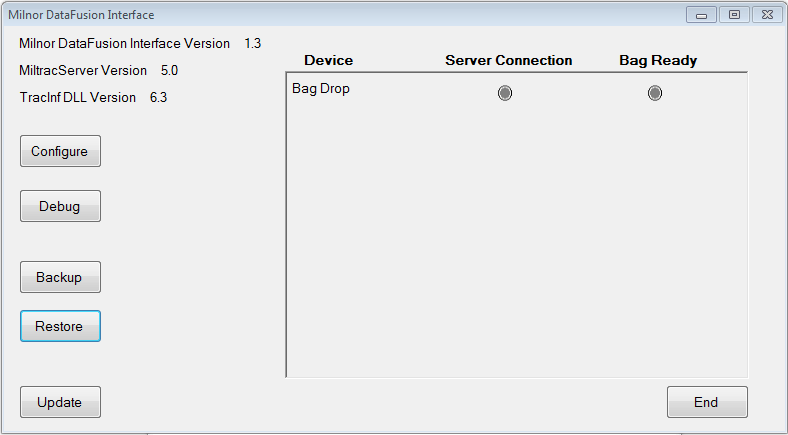
Task: Maximize the Milnor DataFusion Interface window
Action: 733,15
